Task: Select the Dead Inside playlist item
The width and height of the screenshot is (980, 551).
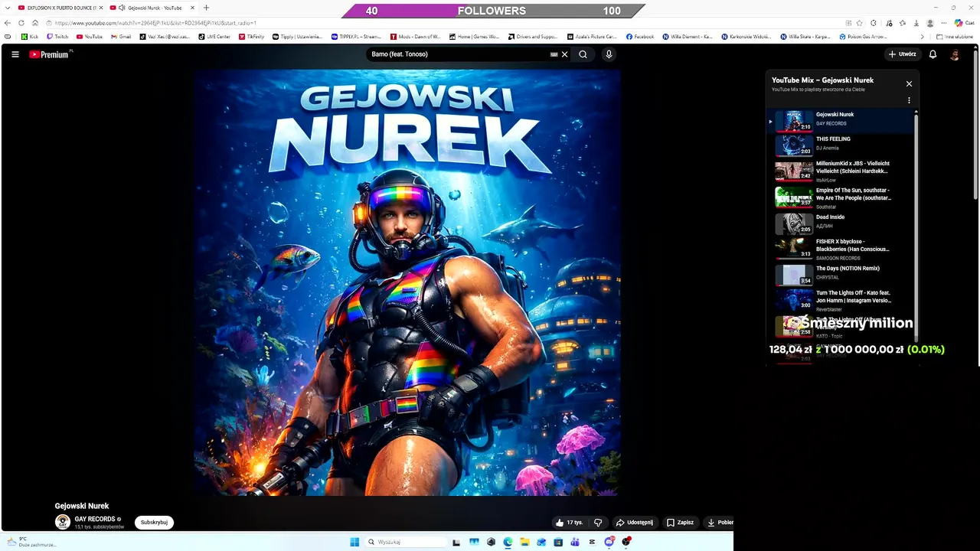Action: 841,223
